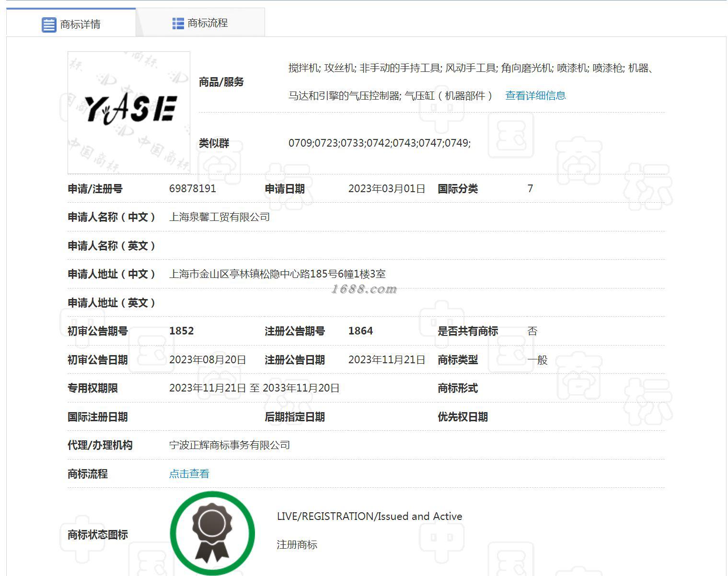Click the 后期指定日期 label
728x576 pixels.
pyautogui.click(x=295, y=417)
